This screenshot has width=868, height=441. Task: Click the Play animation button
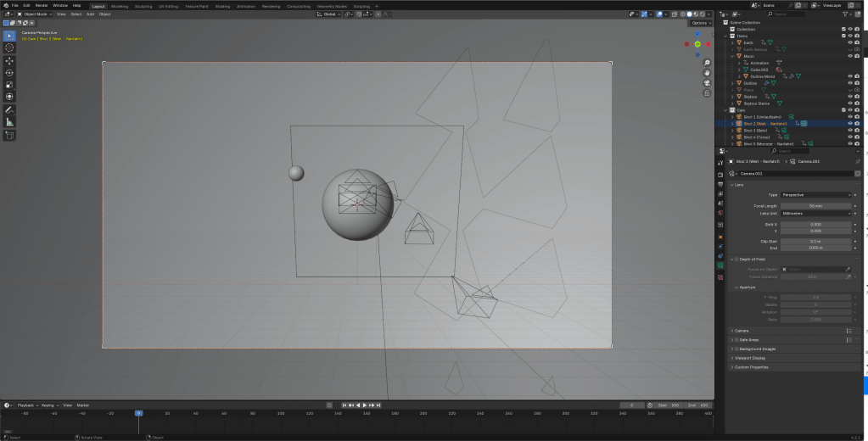365,405
